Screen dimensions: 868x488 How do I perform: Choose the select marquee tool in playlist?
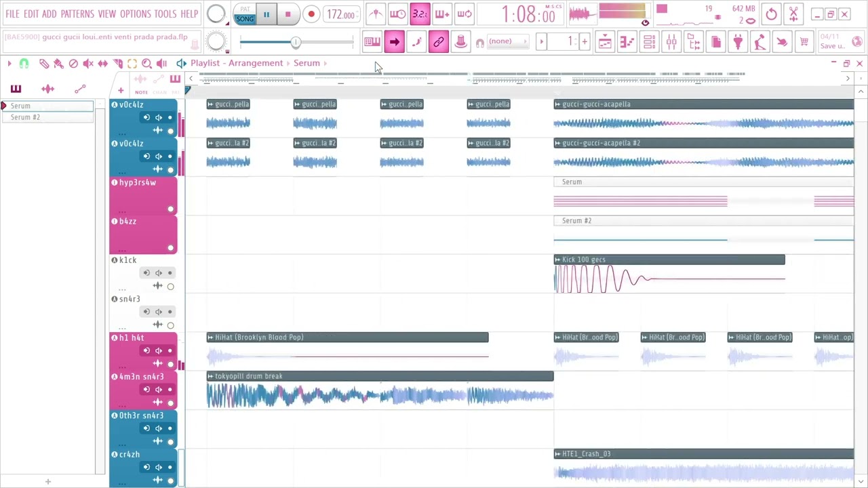pos(132,63)
